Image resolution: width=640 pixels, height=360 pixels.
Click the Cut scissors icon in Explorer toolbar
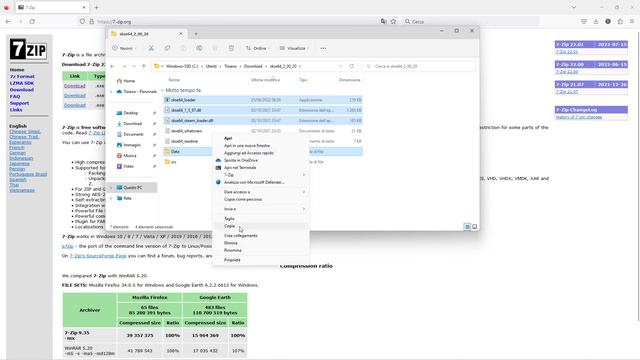pos(151,48)
